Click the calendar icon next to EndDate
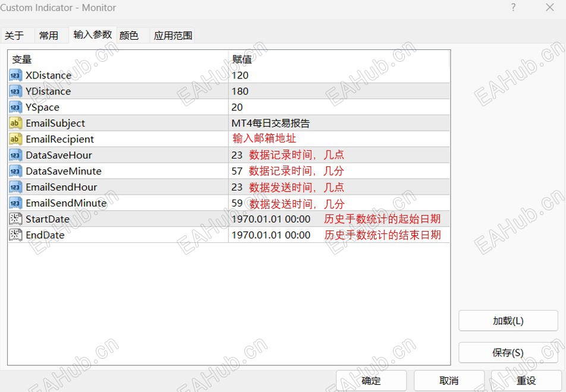The image size is (566, 392). tap(15, 235)
